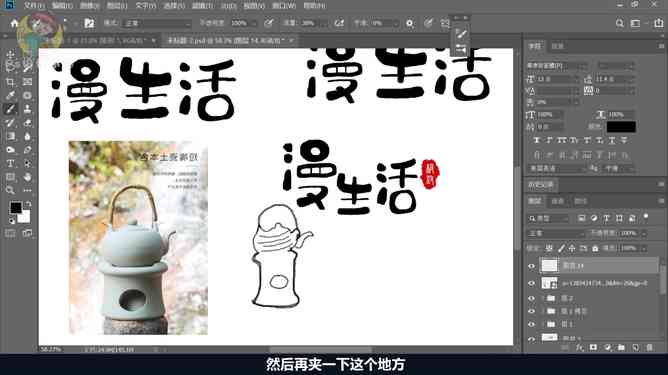This screenshot has width=668, height=375.
Task: Open the font style dropdown in Character panel
Action: (x=616, y=66)
